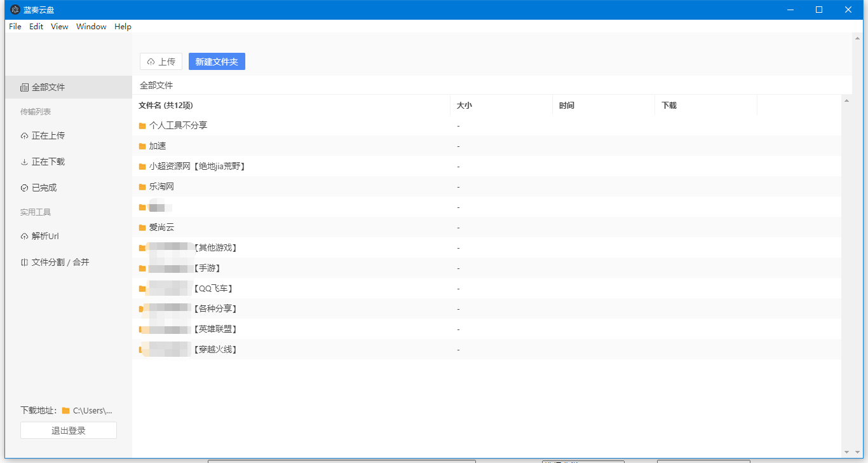This screenshot has width=868, height=463.
Task: Click the folder icon next to 爱尚云
Action: point(141,227)
